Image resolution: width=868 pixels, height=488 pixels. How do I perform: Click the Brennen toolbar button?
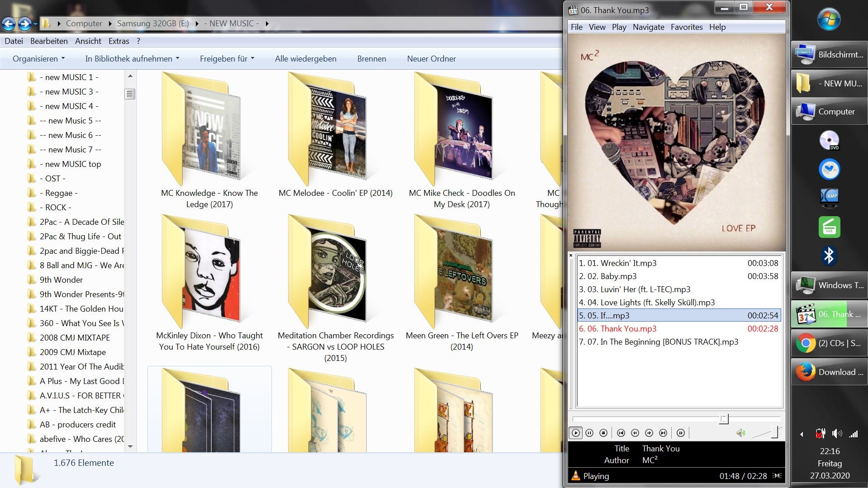tap(372, 59)
